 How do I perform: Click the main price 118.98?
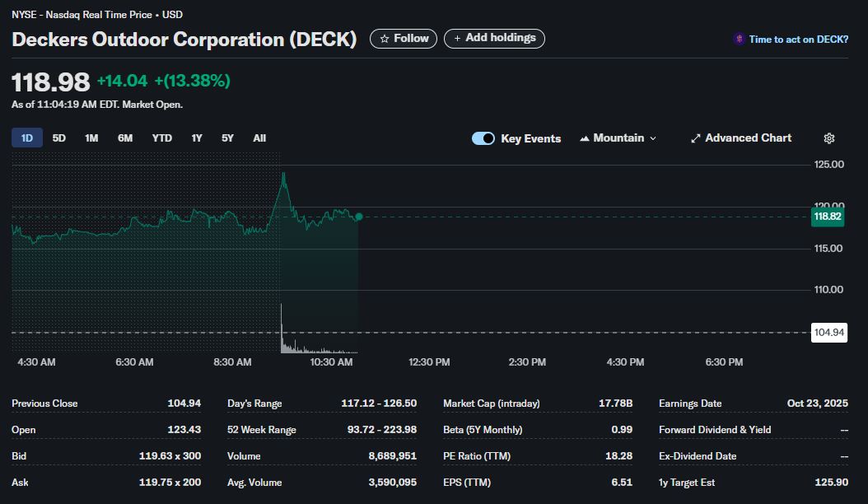50,82
